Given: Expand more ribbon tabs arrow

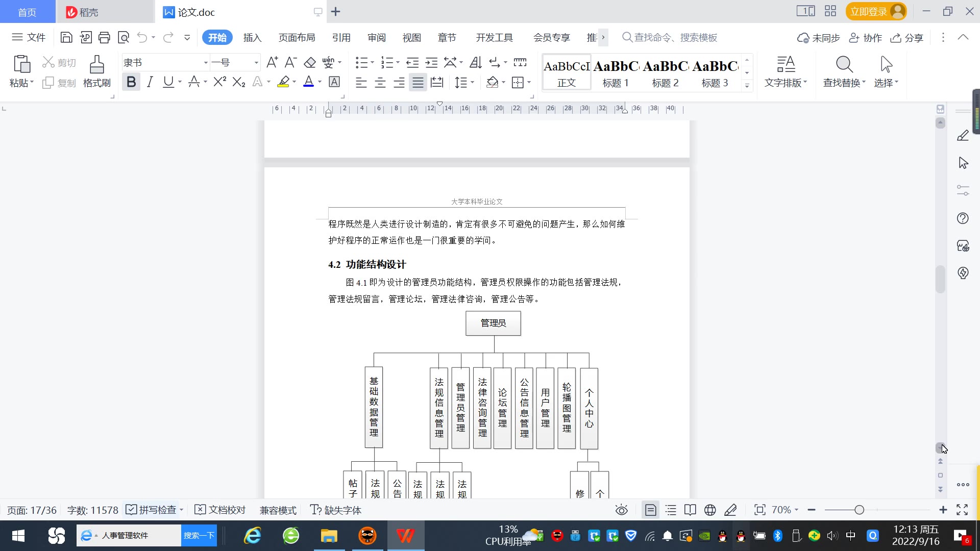Looking at the screenshot, I should point(603,37).
